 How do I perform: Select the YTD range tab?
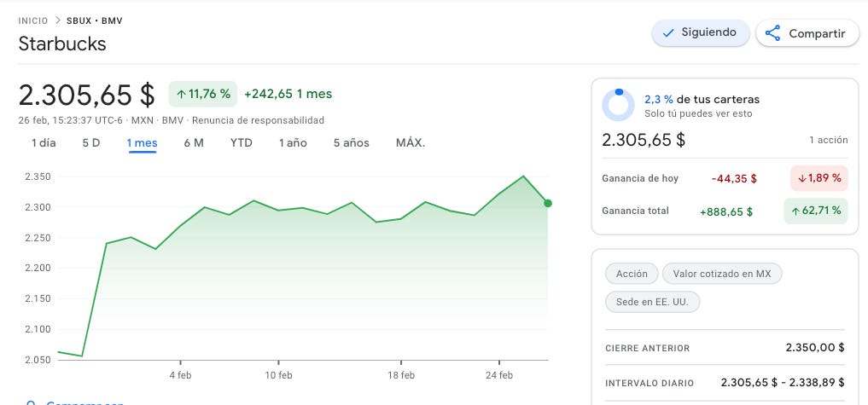[x=242, y=142]
